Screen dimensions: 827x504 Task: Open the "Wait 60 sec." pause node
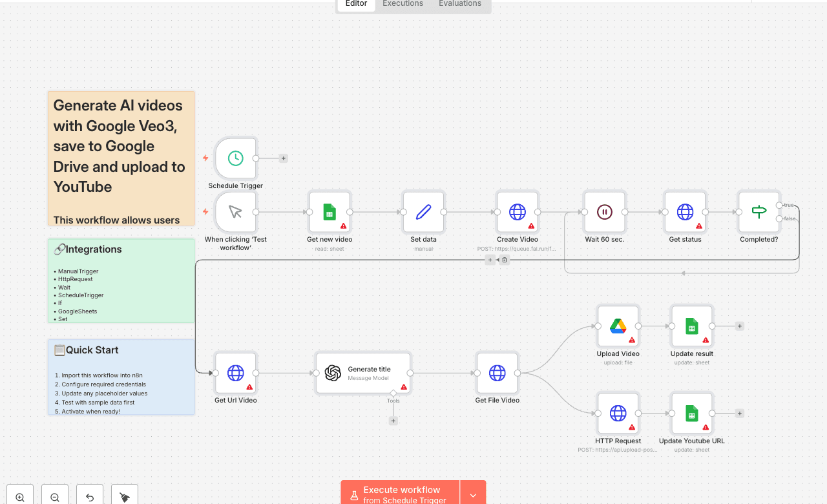point(604,212)
